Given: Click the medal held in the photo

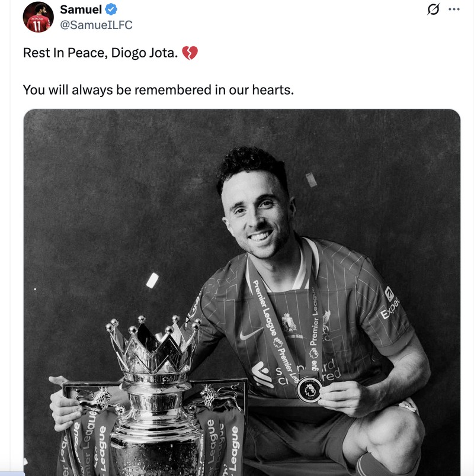Looking at the screenshot, I should click(309, 389).
